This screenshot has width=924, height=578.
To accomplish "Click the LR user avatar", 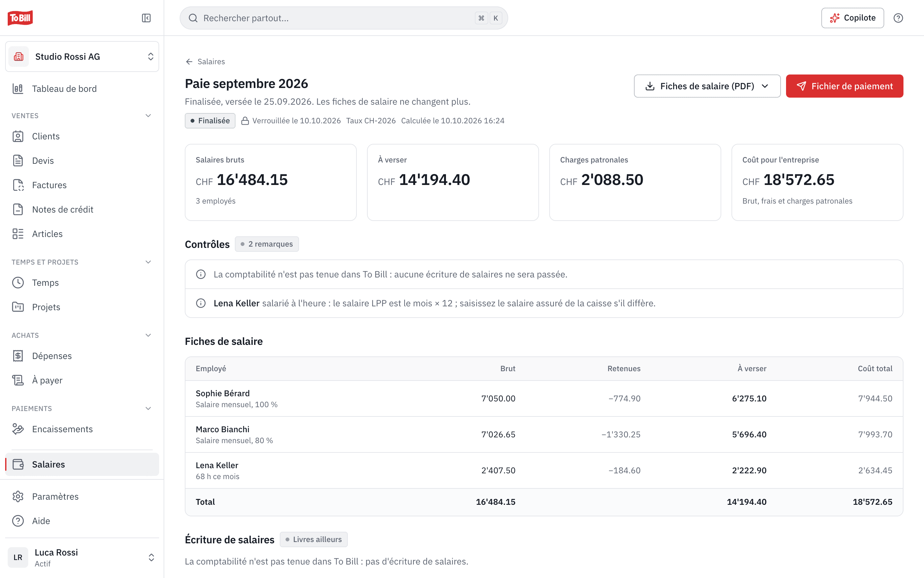I will [x=18, y=557].
